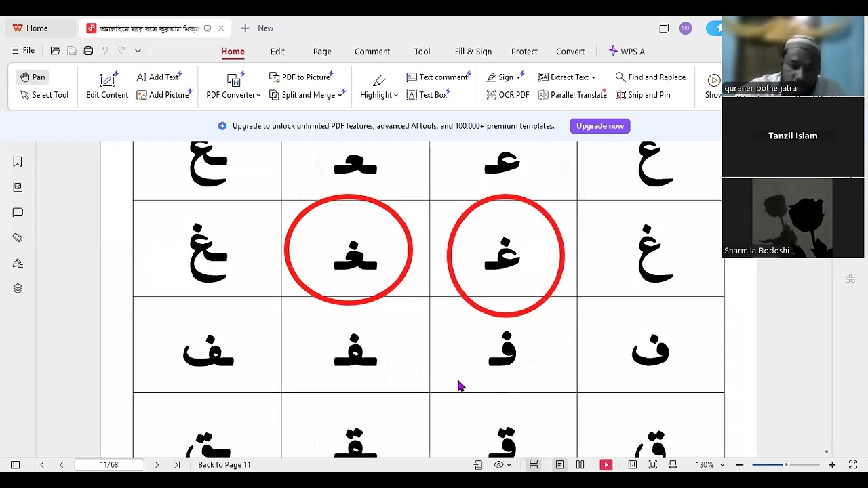Screen dimensions: 868x488
Task: Click zoom in plus button
Action: [x=832, y=465]
